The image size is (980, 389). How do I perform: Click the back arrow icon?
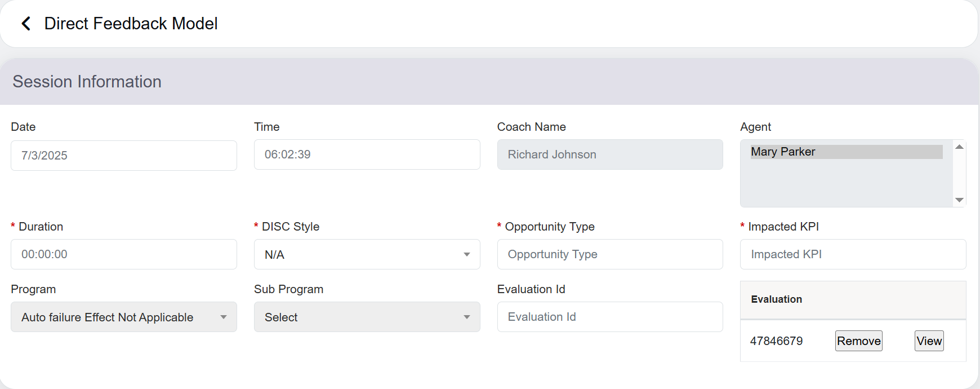tap(26, 24)
